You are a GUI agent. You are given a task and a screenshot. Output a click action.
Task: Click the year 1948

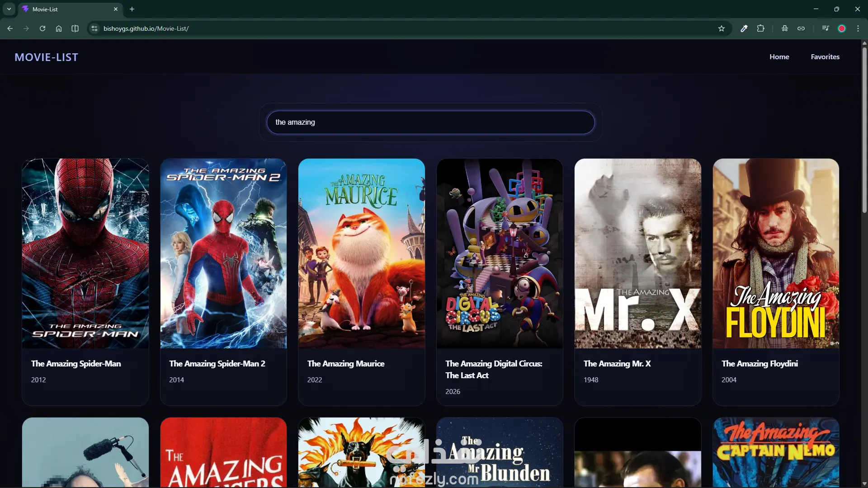pos(591,380)
